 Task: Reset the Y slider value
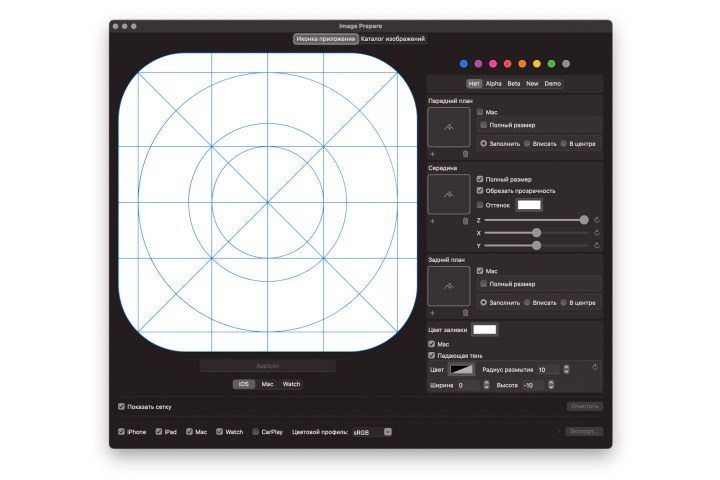coord(596,245)
